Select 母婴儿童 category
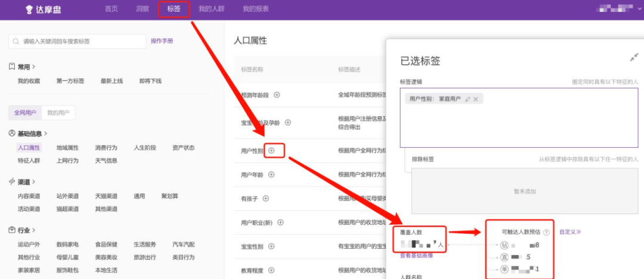This screenshot has height=279, width=644. [67, 258]
